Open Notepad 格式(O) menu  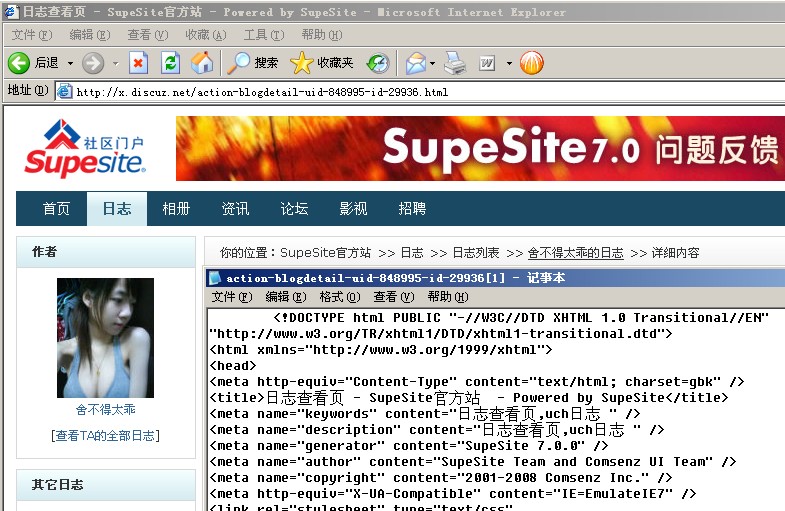click(340, 297)
